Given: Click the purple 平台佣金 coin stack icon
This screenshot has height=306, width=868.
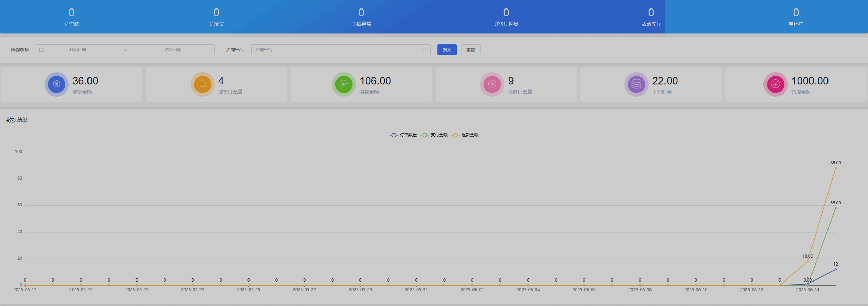Looking at the screenshot, I should coord(636,84).
